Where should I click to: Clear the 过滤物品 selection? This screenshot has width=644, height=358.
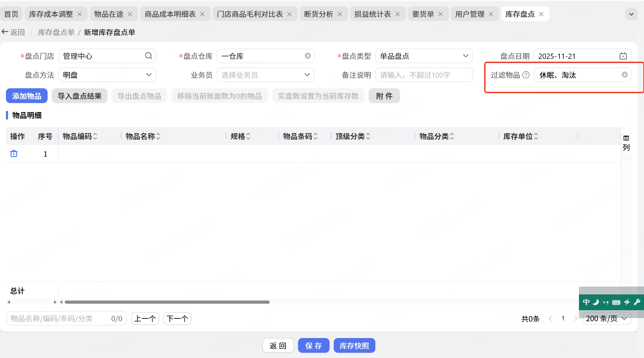[x=624, y=75]
